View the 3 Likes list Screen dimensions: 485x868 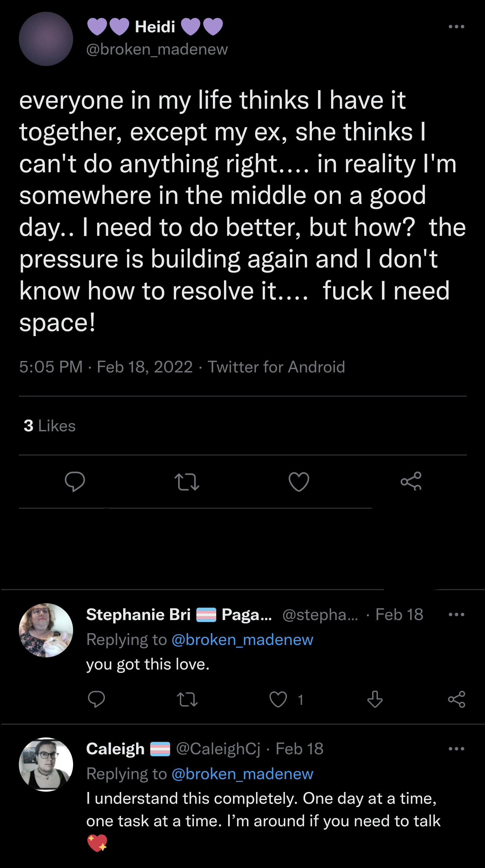[x=50, y=426]
